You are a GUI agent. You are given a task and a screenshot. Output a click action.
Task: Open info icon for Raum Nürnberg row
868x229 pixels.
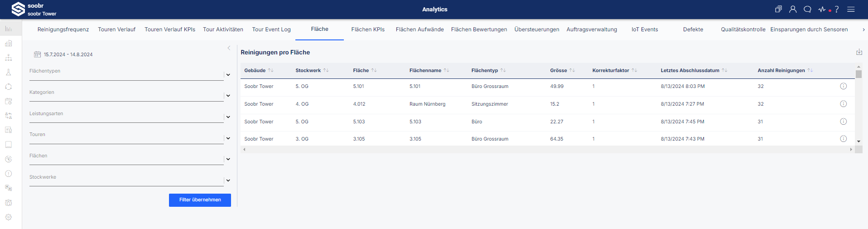pos(844,104)
